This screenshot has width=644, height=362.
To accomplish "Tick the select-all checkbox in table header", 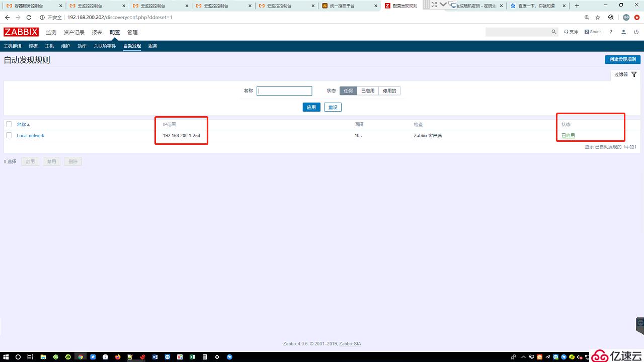I will pos(9,124).
